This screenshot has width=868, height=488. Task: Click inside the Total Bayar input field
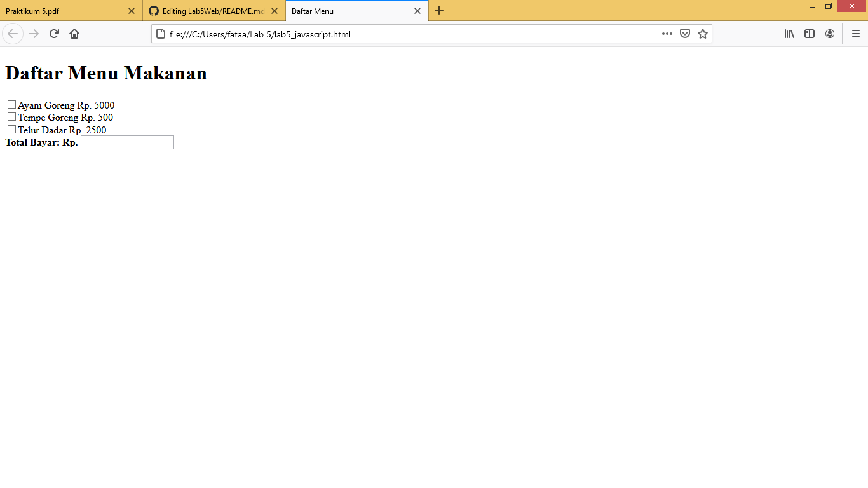pos(127,142)
